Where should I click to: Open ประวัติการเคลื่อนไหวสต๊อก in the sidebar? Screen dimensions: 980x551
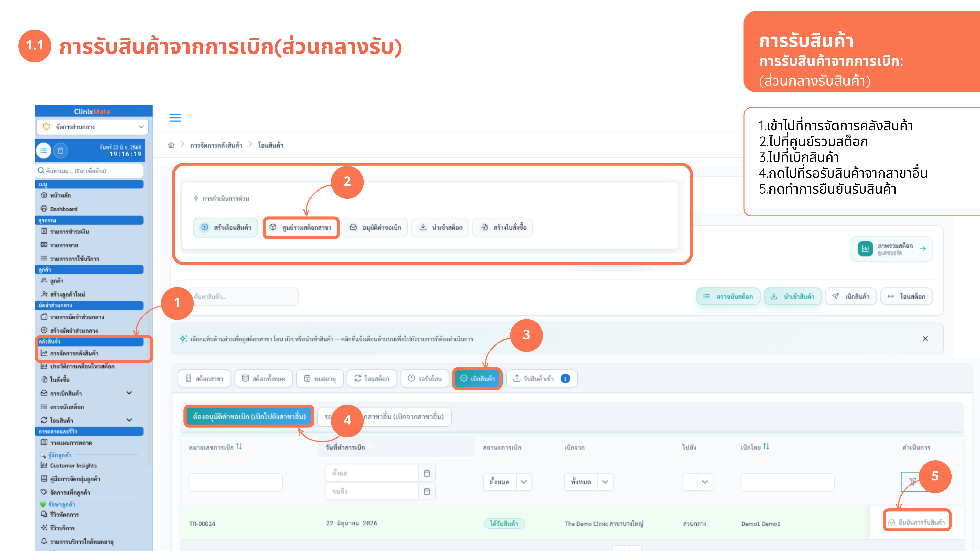tap(77, 366)
